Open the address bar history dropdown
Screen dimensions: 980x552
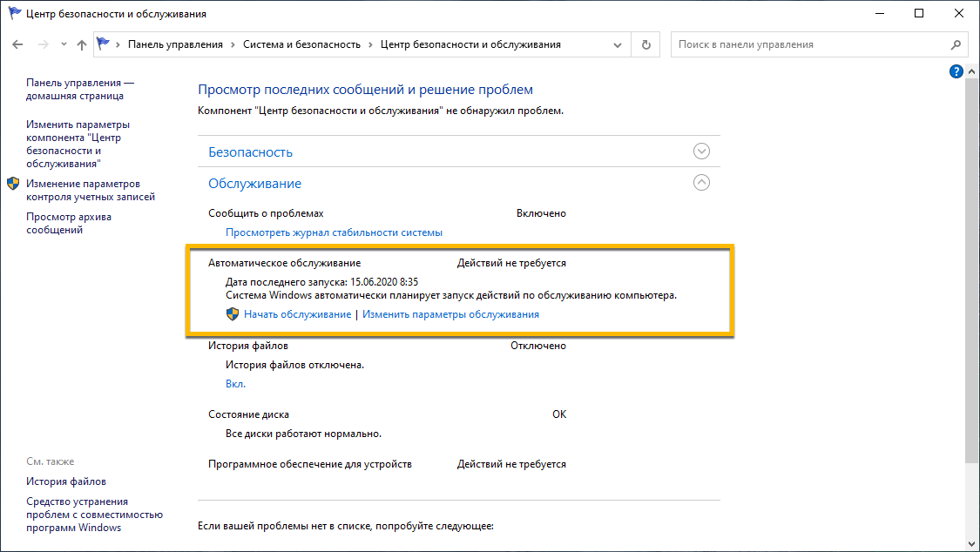pos(617,44)
